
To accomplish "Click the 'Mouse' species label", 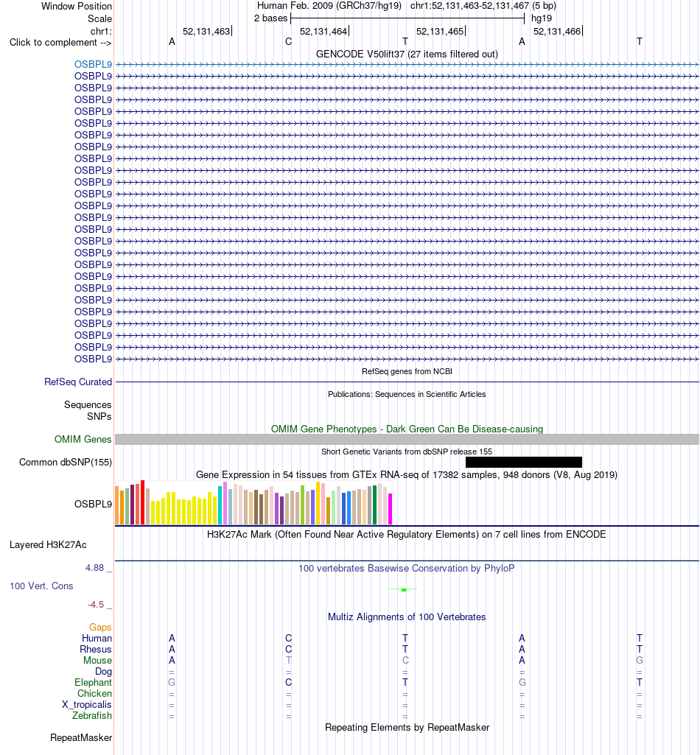I will (97, 661).
